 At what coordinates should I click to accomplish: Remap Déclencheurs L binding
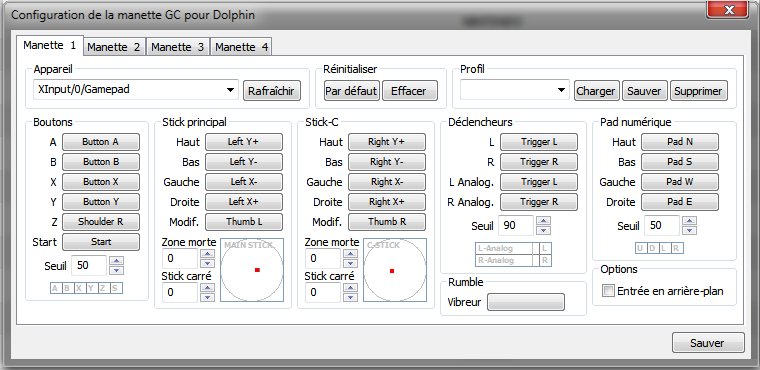[539, 142]
